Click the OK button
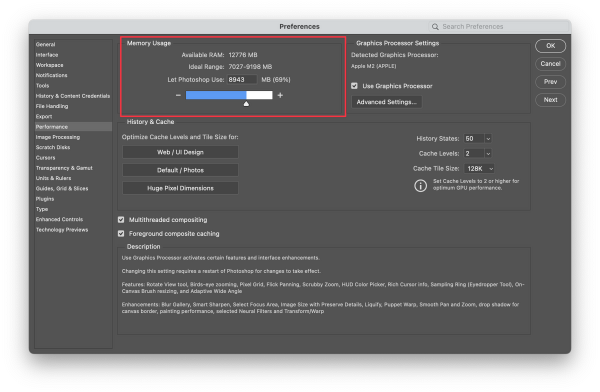The image size is (600, 392). tap(550, 46)
